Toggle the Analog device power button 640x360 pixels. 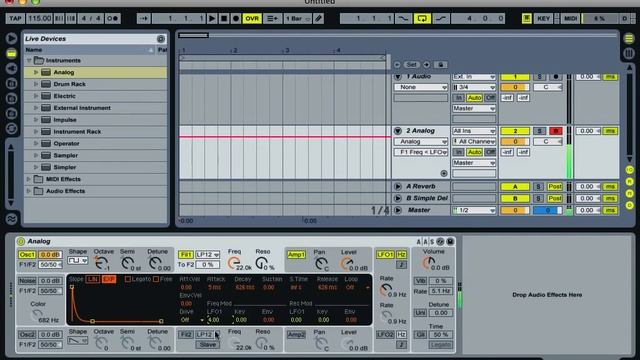(21, 242)
